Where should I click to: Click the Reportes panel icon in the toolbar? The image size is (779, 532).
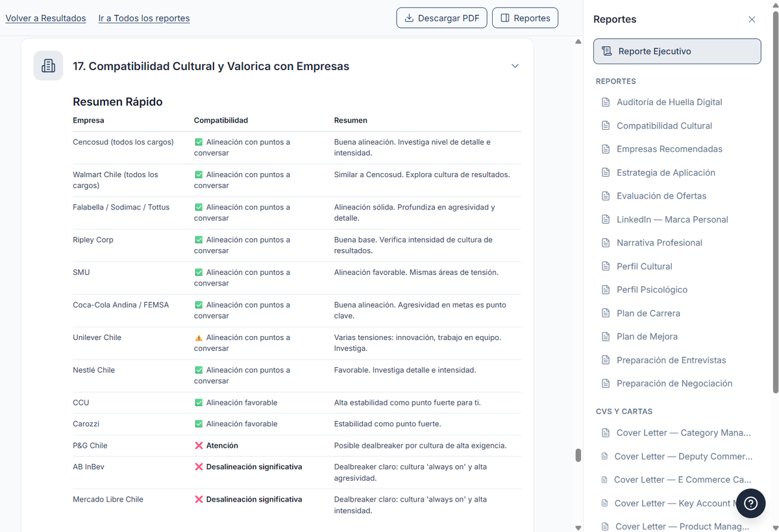tap(505, 18)
